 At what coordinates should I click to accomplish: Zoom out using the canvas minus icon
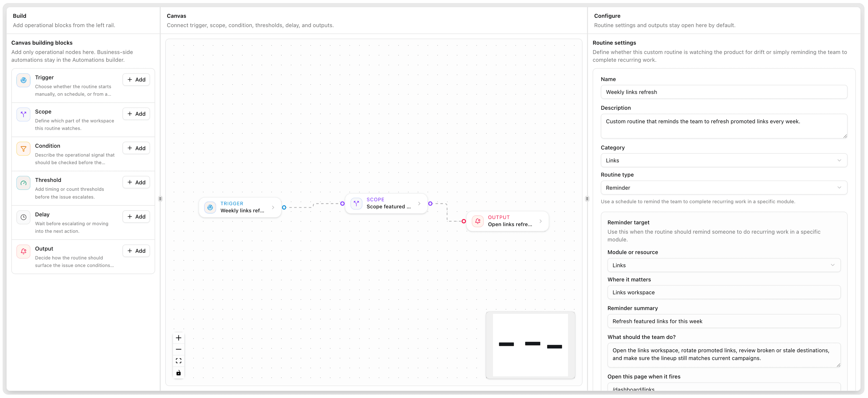click(179, 349)
